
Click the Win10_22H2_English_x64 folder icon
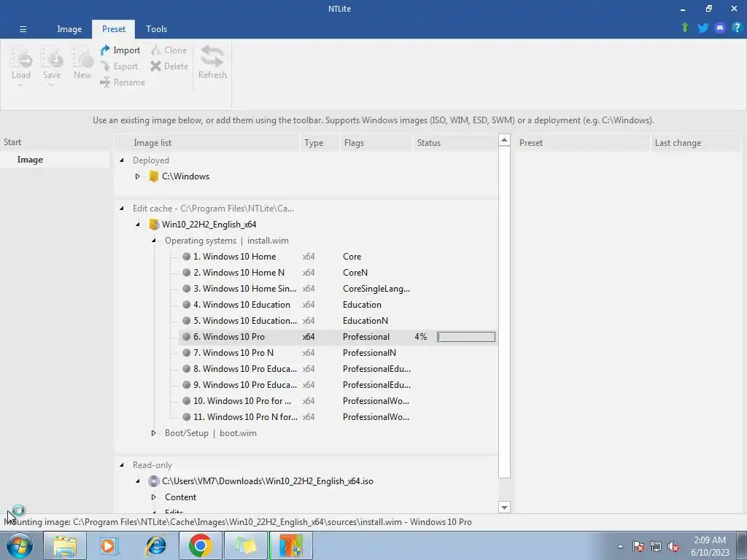pyautogui.click(x=153, y=225)
